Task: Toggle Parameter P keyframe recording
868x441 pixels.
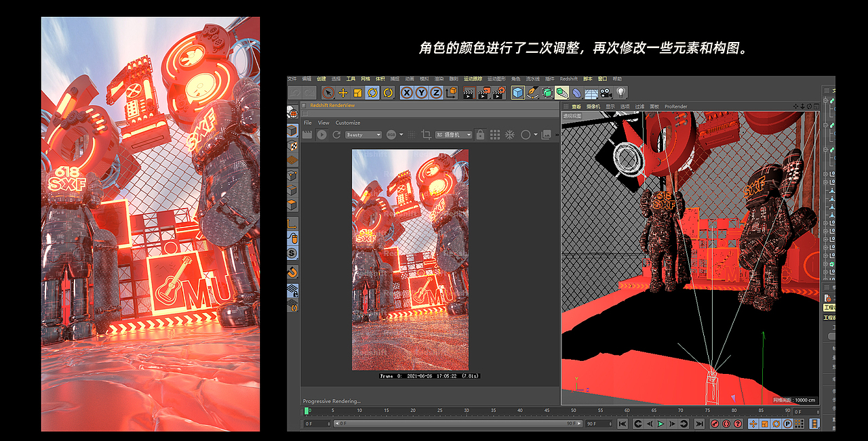Action: (787, 423)
